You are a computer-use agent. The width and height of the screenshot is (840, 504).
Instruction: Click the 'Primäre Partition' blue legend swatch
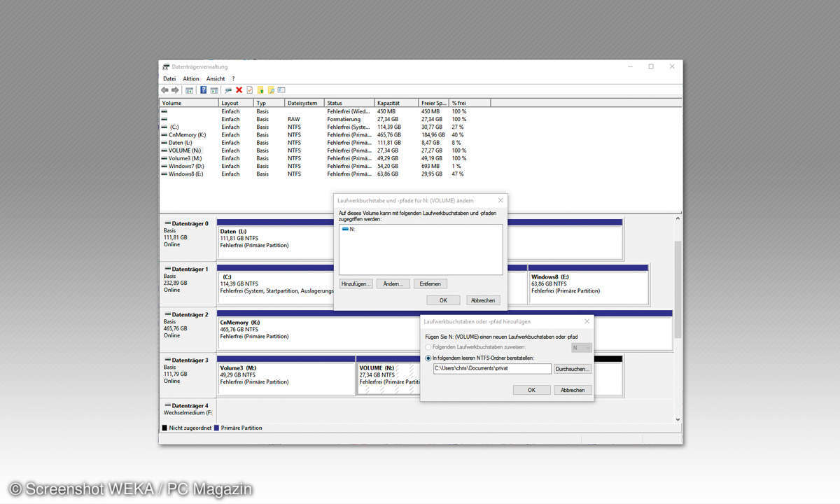pyautogui.click(x=216, y=428)
